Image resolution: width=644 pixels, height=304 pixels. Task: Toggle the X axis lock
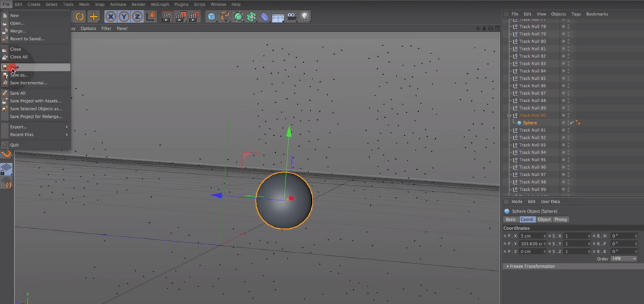(110, 17)
